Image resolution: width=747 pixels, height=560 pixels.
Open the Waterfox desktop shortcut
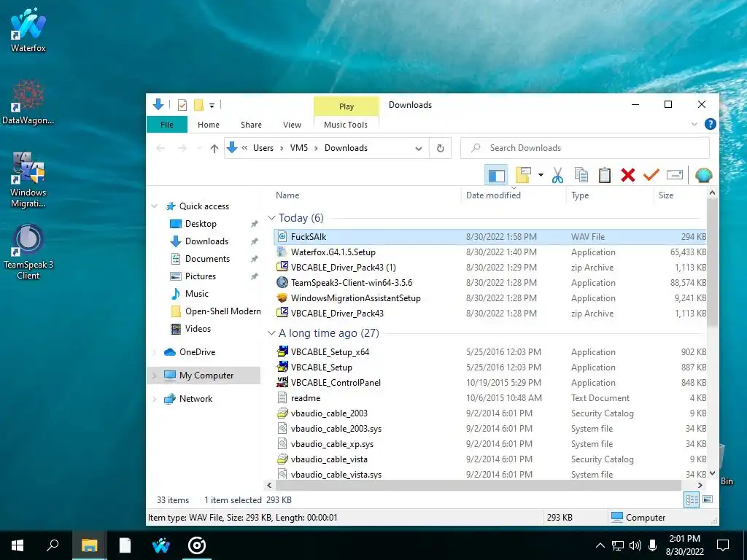[x=28, y=29]
